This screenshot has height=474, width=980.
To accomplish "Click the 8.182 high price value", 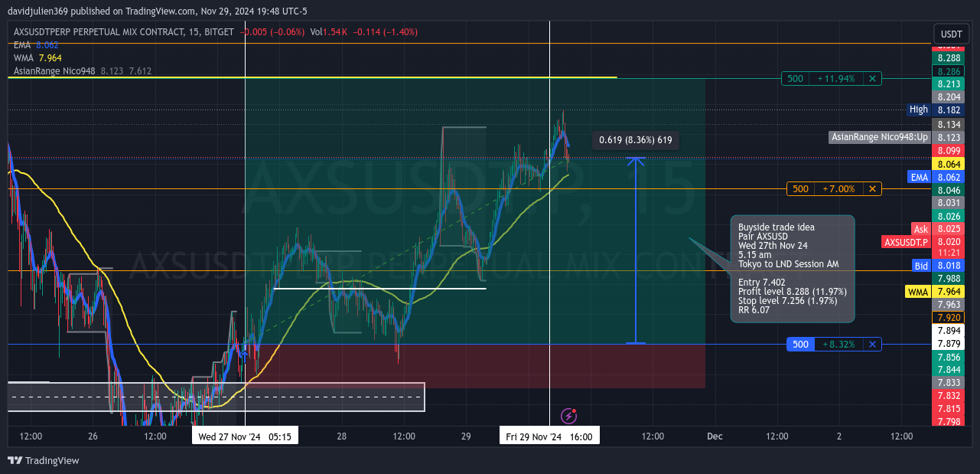I will (949, 110).
